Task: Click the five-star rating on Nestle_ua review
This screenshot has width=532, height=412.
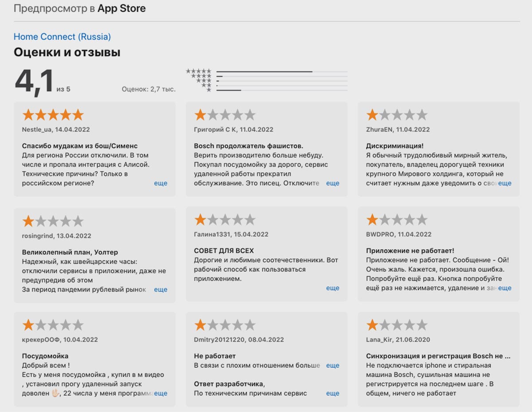Action: point(53,115)
